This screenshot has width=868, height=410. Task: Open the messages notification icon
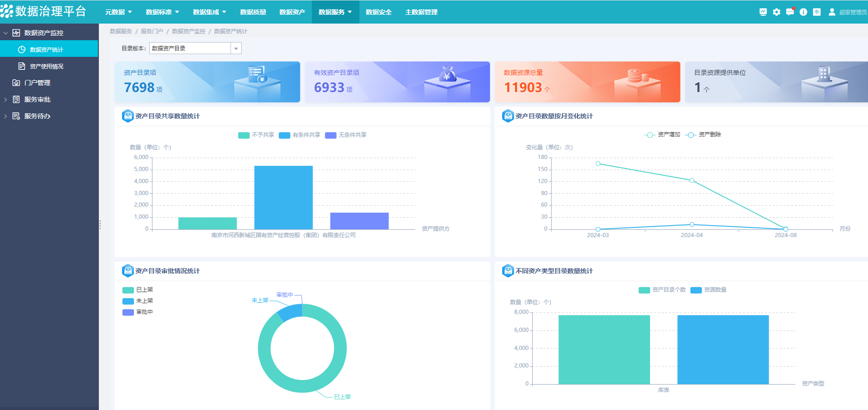790,12
